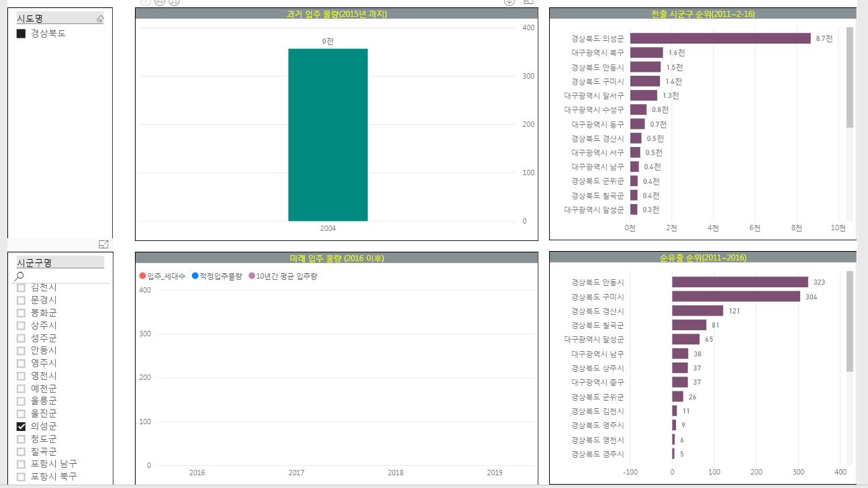This screenshot has height=488, width=868.
Task: Select the 경상북도 칠곡군 81 bar in the 순유출 순위 chart
Action: 689,325
